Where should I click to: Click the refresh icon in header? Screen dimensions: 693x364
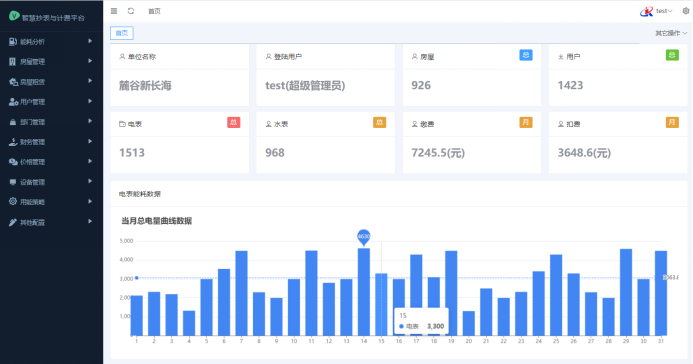tap(131, 11)
